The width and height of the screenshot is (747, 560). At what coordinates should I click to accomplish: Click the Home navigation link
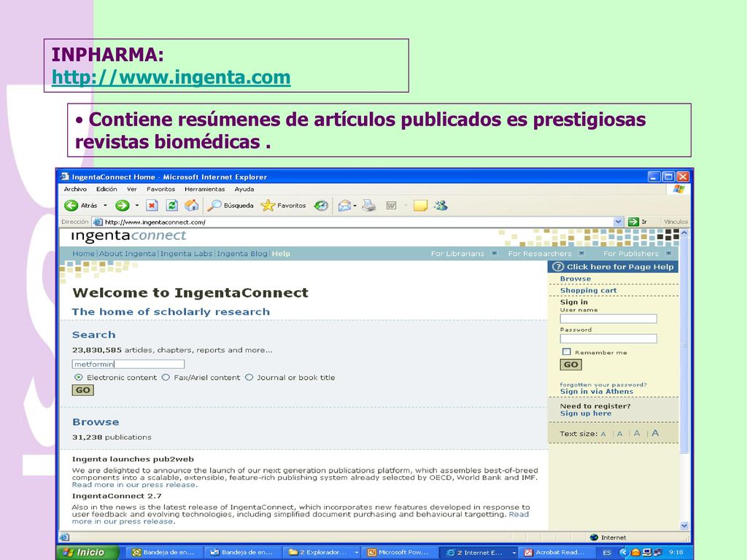pyautogui.click(x=83, y=253)
